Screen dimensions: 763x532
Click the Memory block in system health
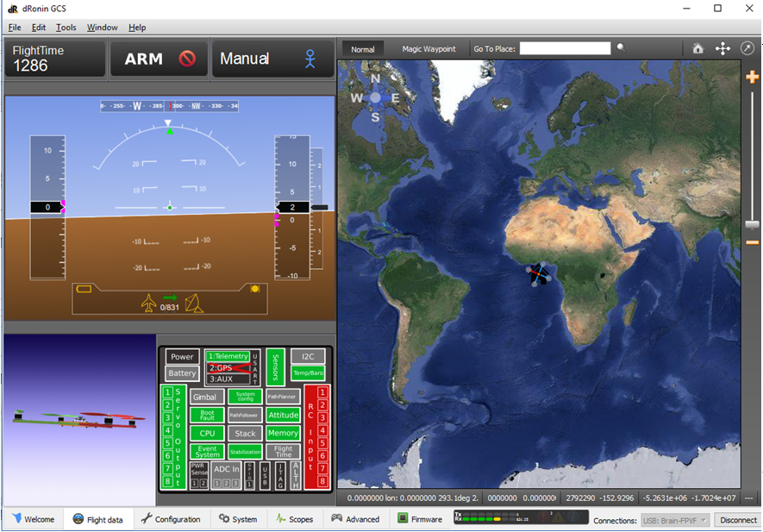pyautogui.click(x=283, y=433)
